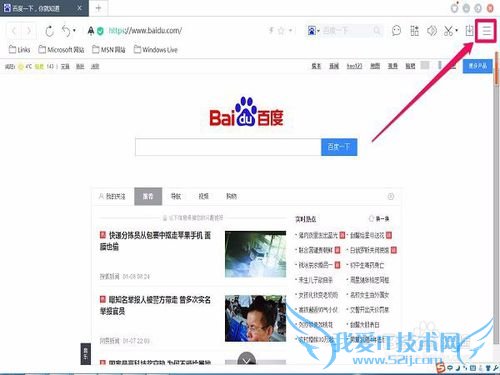Click the blue 更多产品 button
This screenshot has width=500, height=375.
click(x=477, y=66)
